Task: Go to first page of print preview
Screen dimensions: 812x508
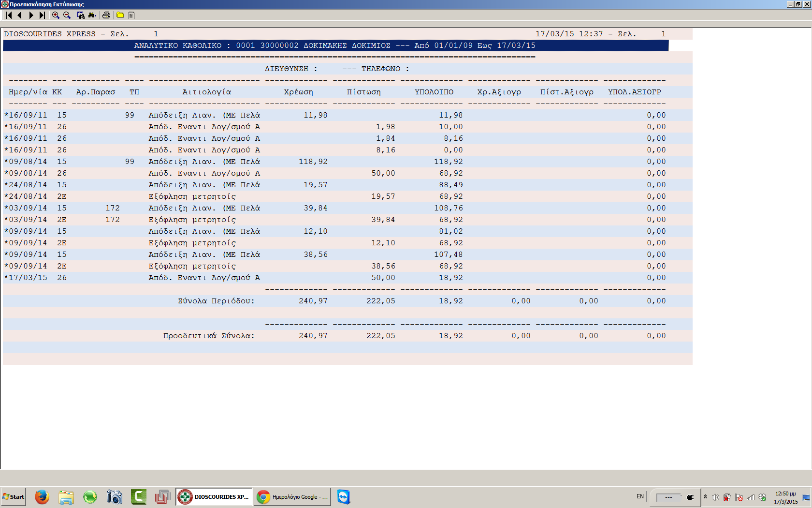Action: click(9, 15)
